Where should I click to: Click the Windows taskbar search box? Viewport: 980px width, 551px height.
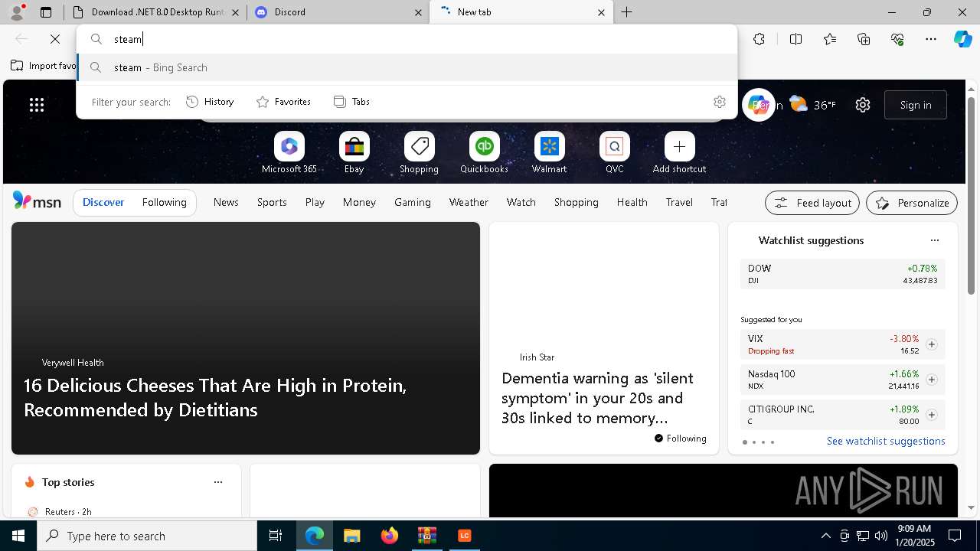(x=147, y=536)
